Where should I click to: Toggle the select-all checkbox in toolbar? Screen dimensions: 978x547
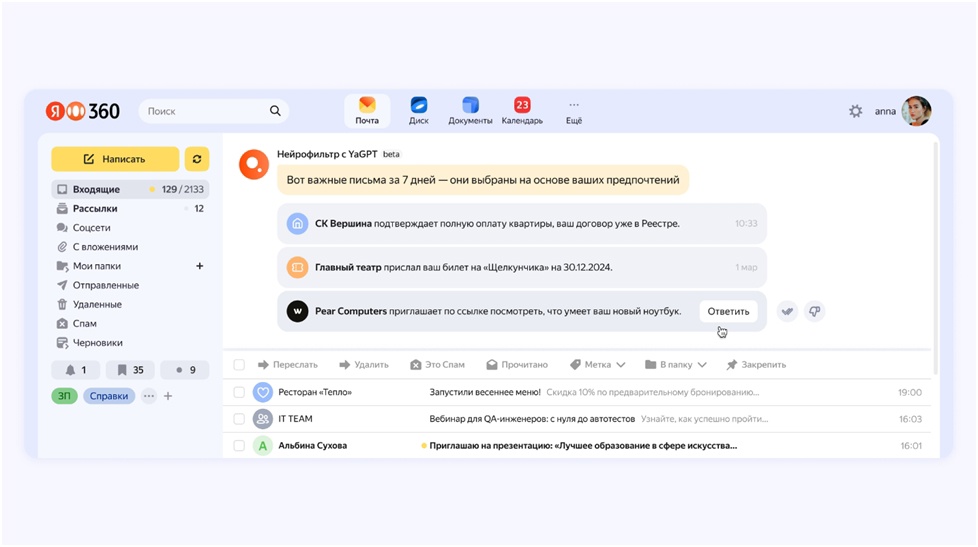[239, 365]
